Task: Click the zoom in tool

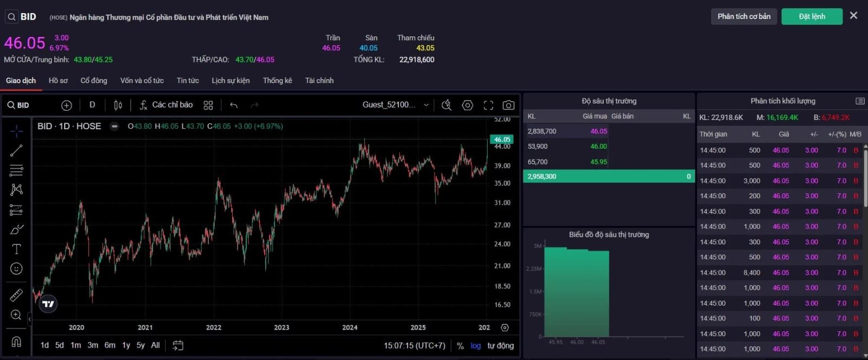Action: [x=16, y=315]
